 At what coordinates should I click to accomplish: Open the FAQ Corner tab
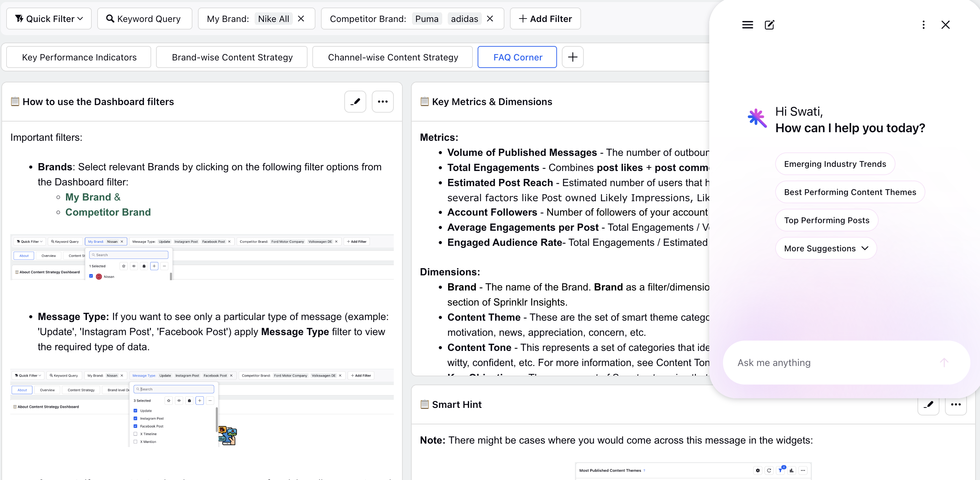517,57
